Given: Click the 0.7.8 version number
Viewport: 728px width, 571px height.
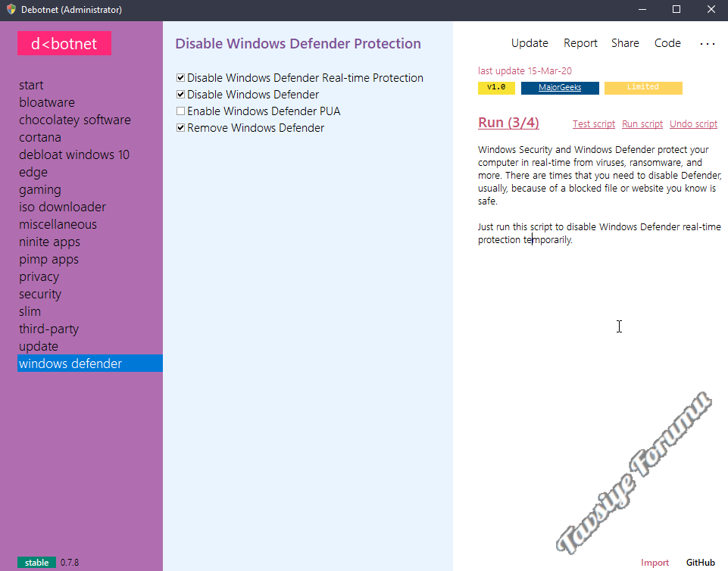Looking at the screenshot, I should tap(70, 563).
